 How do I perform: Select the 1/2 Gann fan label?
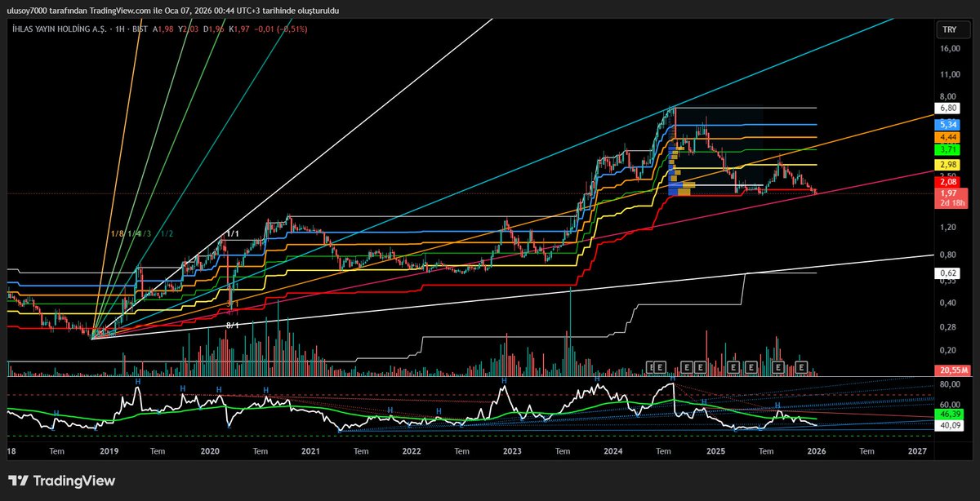(x=167, y=234)
